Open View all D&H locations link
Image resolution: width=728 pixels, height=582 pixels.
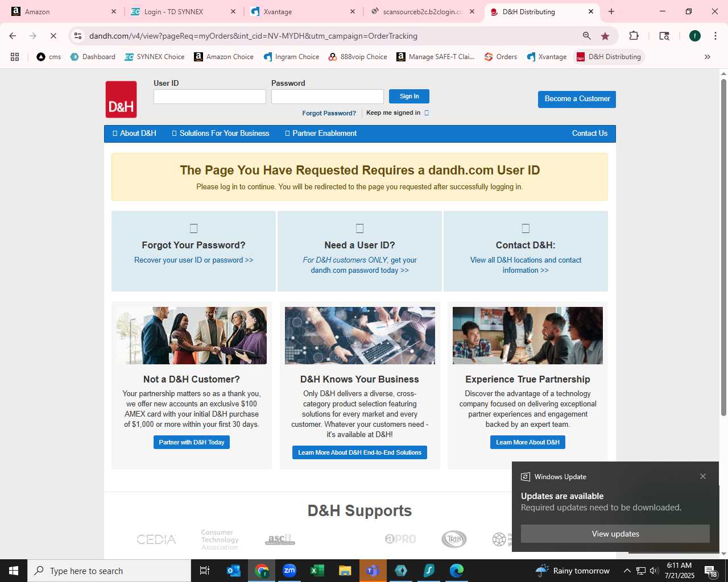click(x=526, y=265)
